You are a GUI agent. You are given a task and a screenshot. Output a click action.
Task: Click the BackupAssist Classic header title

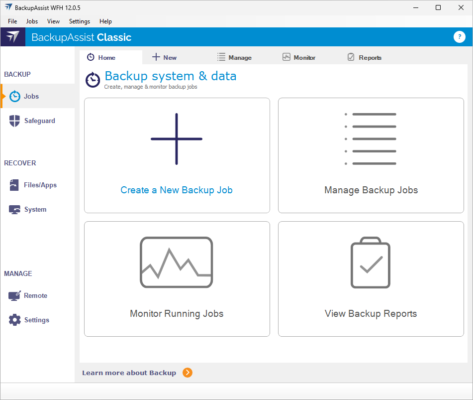[81, 37]
